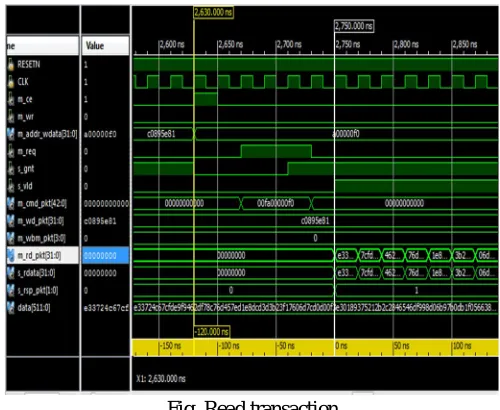Click the 2,700 ns ruler tick
This screenshot has width=500, height=410.
pyautogui.click(x=289, y=44)
